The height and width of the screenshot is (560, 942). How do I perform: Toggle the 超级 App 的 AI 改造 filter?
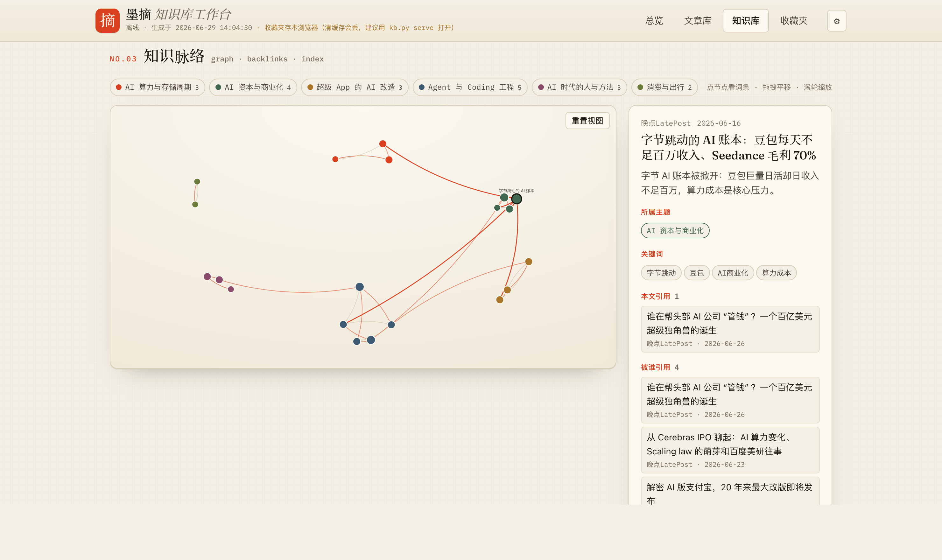355,87
